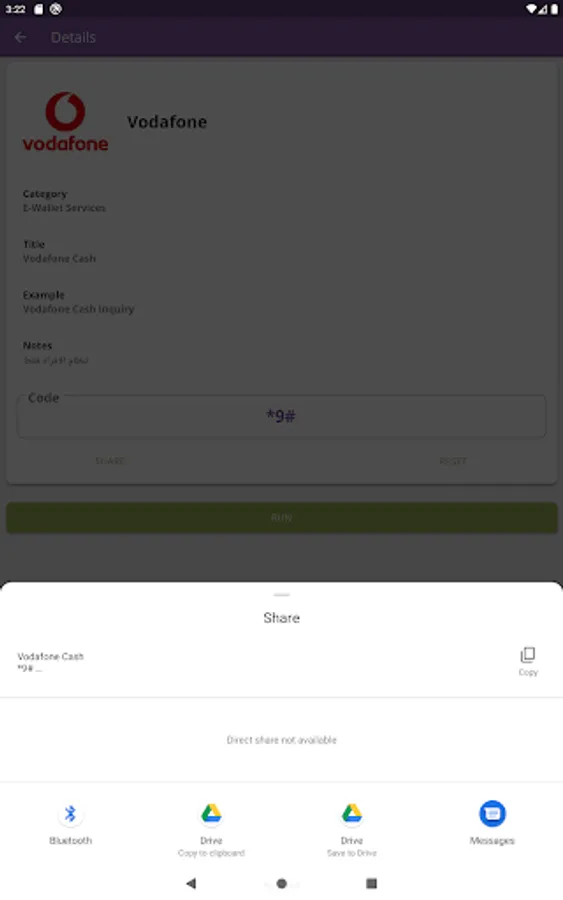Click the RESET button under the code
Viewport: 563px width, 900px height.
pos(453,461)
